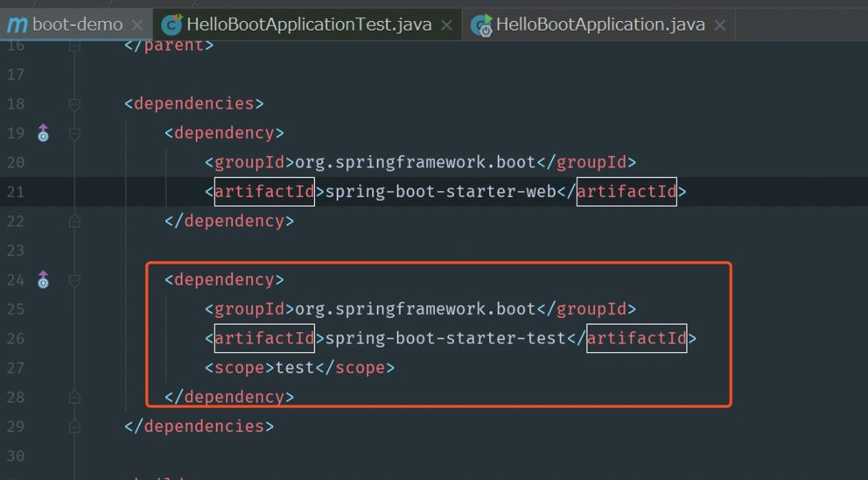Collapse the dependency block at line 19
The width and height of the screenshot is (868, 480).
(74, 134)
